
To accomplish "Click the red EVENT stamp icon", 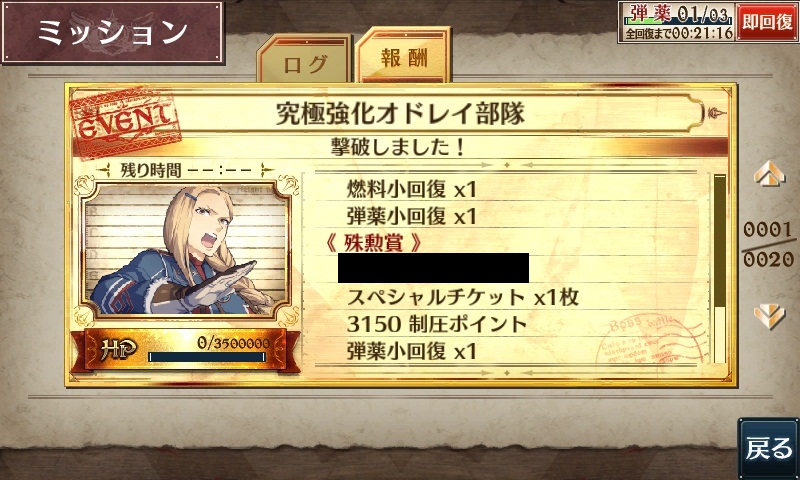I will click(x=126, y=121).
